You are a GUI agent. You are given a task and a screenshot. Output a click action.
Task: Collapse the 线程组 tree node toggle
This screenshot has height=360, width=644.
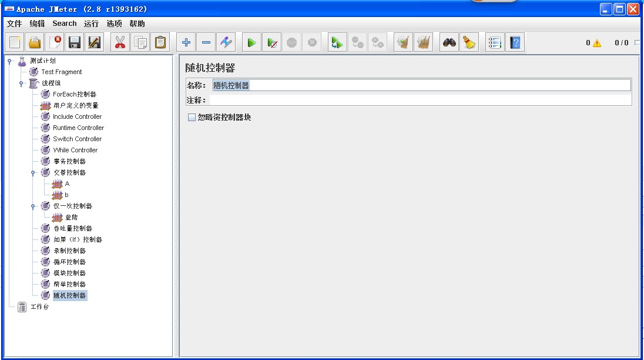coord(21,84)
